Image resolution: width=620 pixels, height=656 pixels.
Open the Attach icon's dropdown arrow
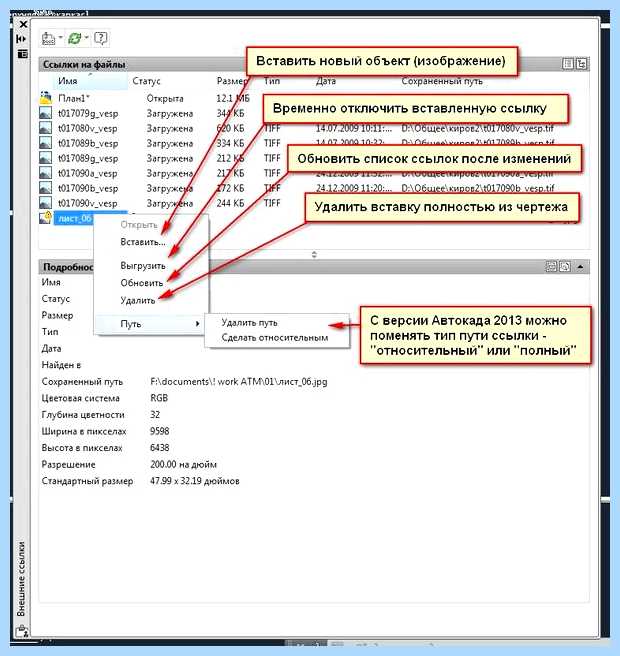61,38
